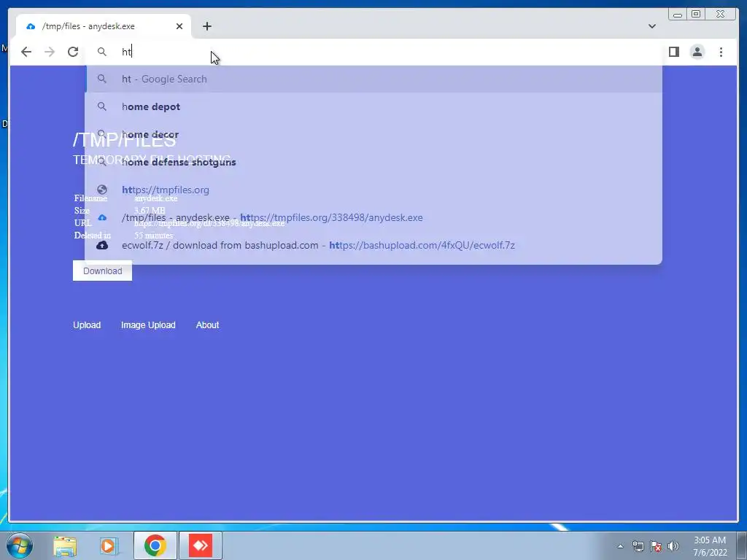Viewport: 747px width, 560px height.
Task: Choose the 'ht - Google Search' suggestion
Action: click(x=374, y=79)
